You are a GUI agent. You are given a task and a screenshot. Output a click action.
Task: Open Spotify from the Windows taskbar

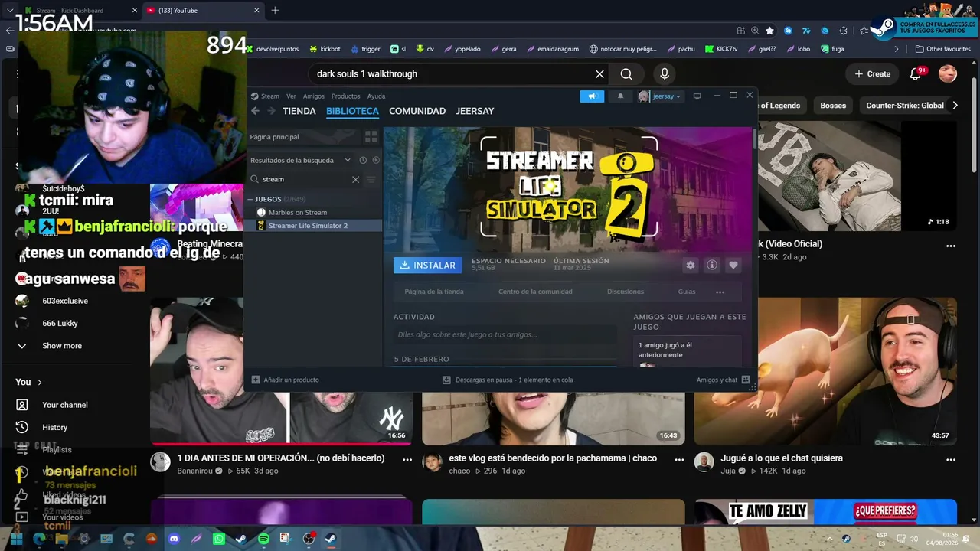pos(263,539)
